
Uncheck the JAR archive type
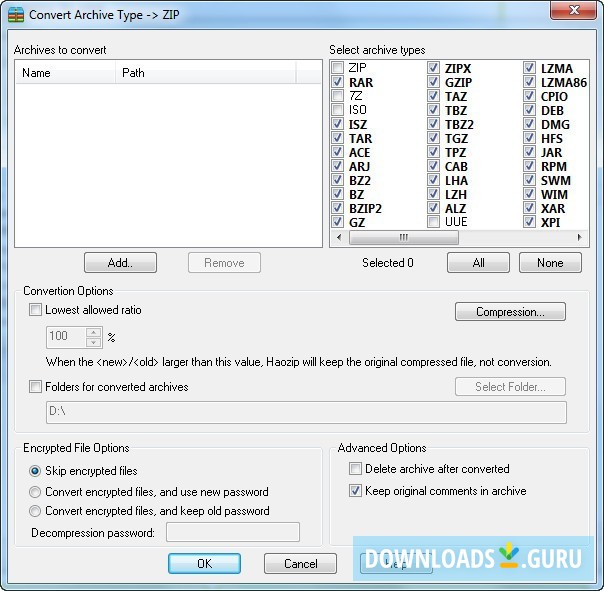click(x=529, y=152)
